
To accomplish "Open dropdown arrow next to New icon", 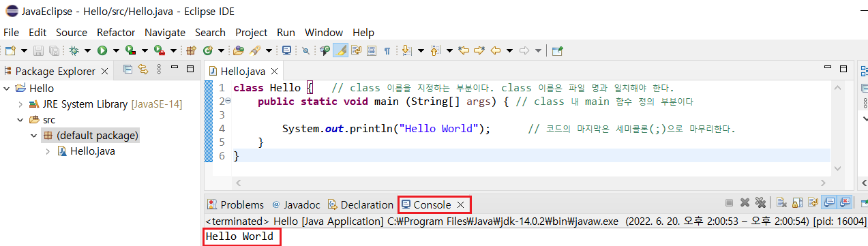I will point(24,50).
